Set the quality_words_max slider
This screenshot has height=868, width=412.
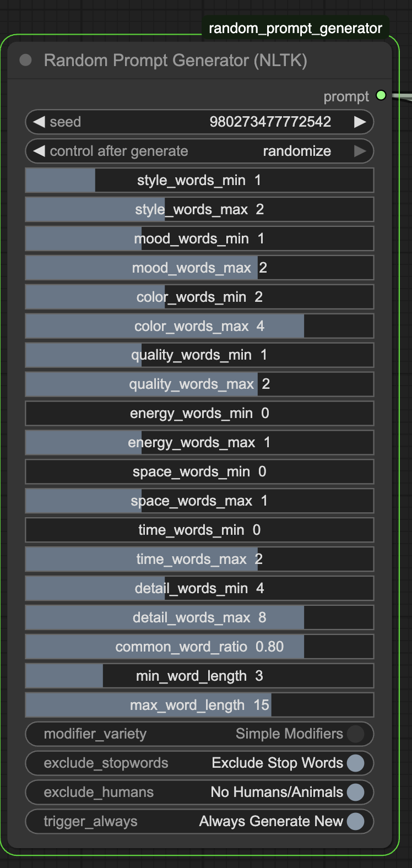199,384
